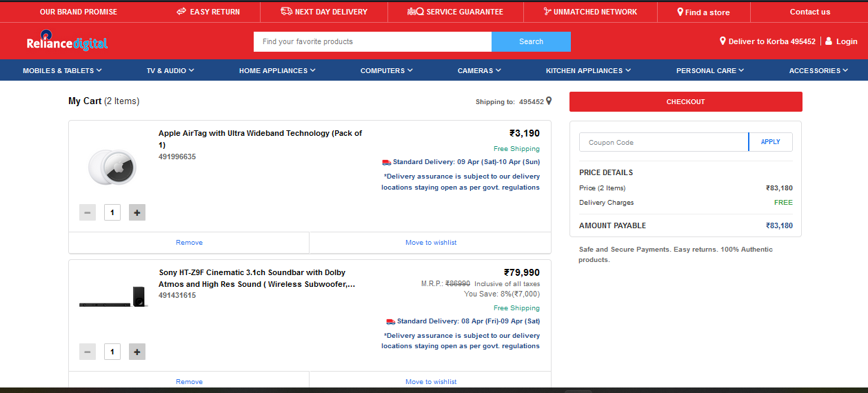Decrease Apple AirTag quantity with minus
The width and height of the screenshot is (868, 393).
point(88,212)
